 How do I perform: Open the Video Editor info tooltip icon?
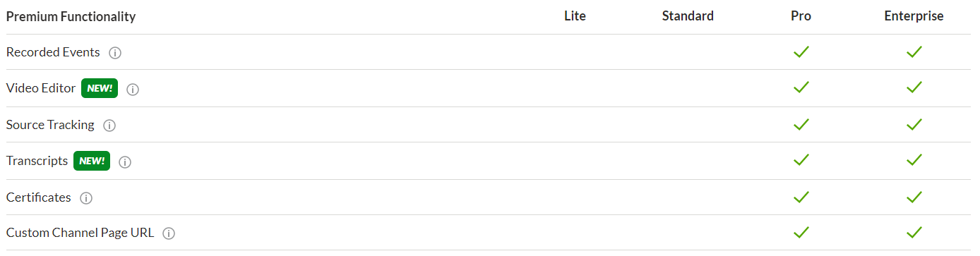(x=133, y=90)
